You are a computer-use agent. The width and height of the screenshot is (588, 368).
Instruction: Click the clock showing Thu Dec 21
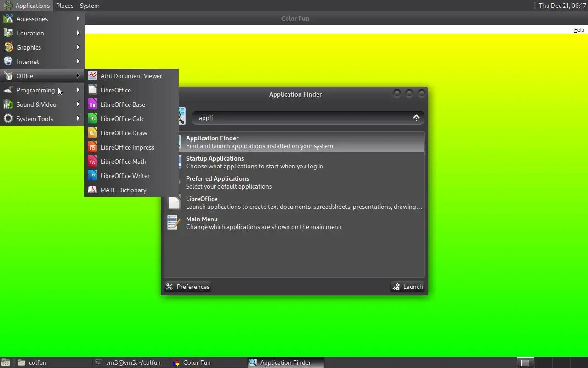coord(562,6)
